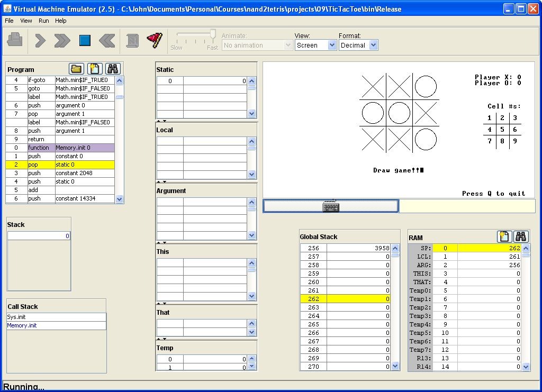Click the folder icon in Program panel
Screen dimensions: 542x392
coord(77,69)
